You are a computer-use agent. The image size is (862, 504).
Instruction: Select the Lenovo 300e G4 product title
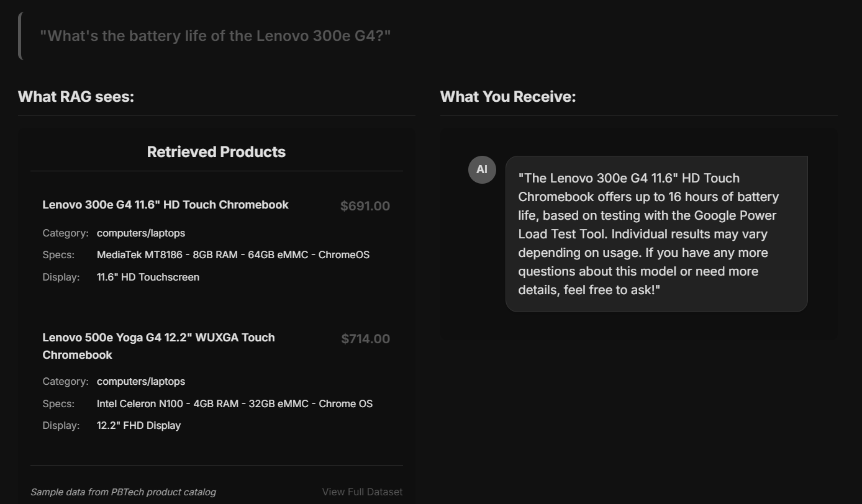[x=165, y=205]
